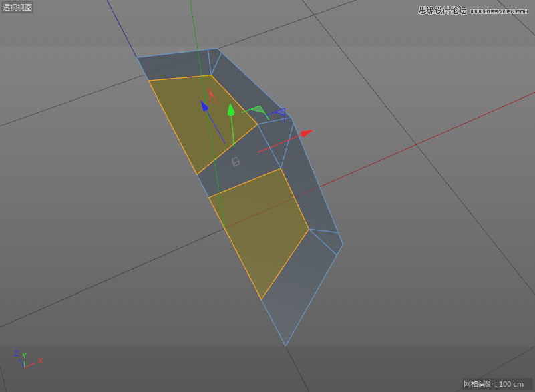Click the small cube scale handle

pos(235,162)
